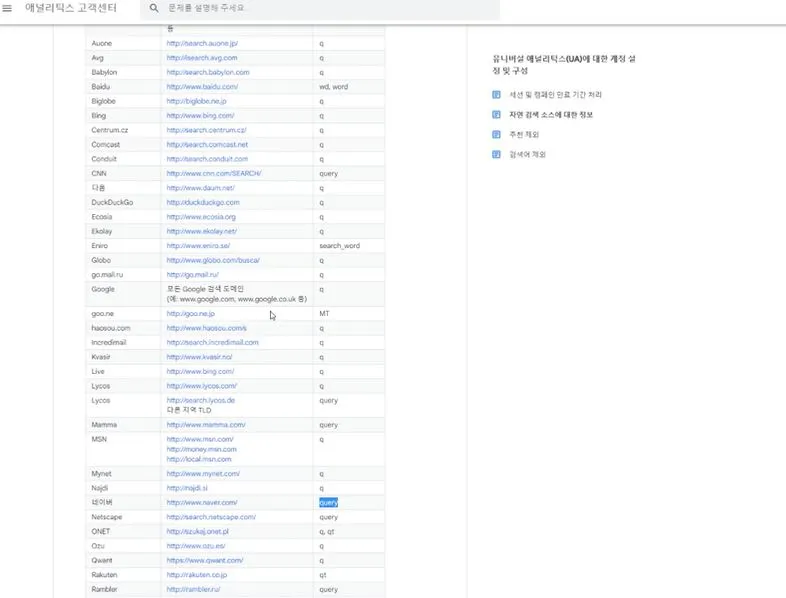Open the duckduckgo.com link
The height and width of the screenshot is (598, 786).
[203, 203]
